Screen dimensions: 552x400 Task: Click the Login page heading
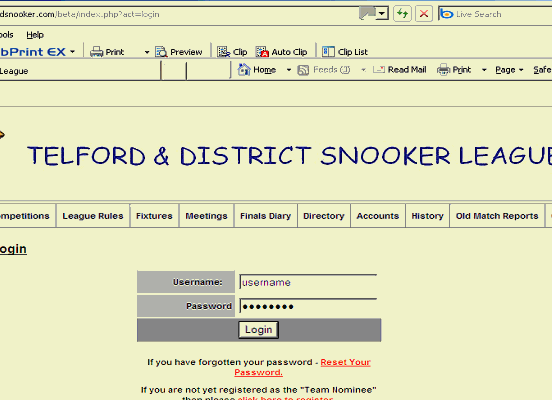coord(13,249)
